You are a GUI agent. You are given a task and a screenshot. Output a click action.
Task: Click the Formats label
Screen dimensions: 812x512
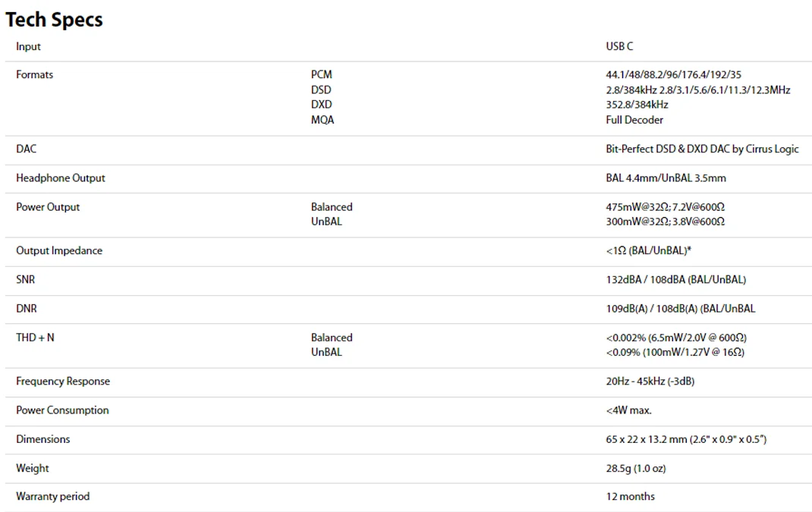pos(34,75)
